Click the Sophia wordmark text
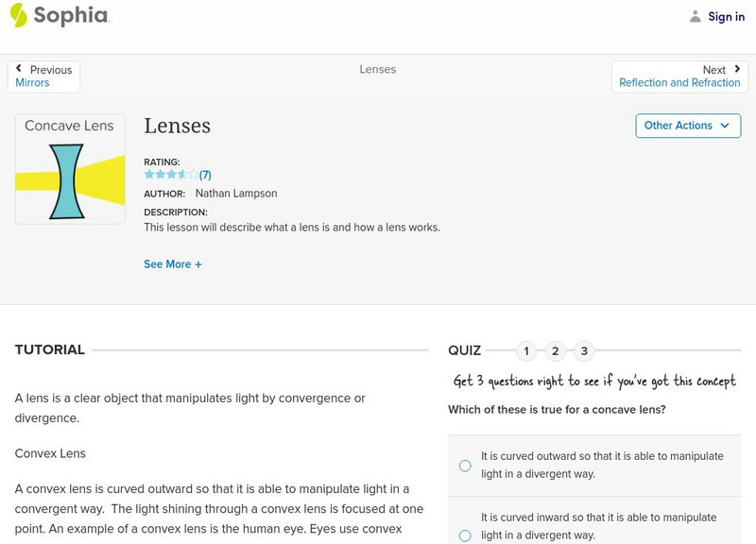Screen dimensions: 756x544 (x=71, y=15)
